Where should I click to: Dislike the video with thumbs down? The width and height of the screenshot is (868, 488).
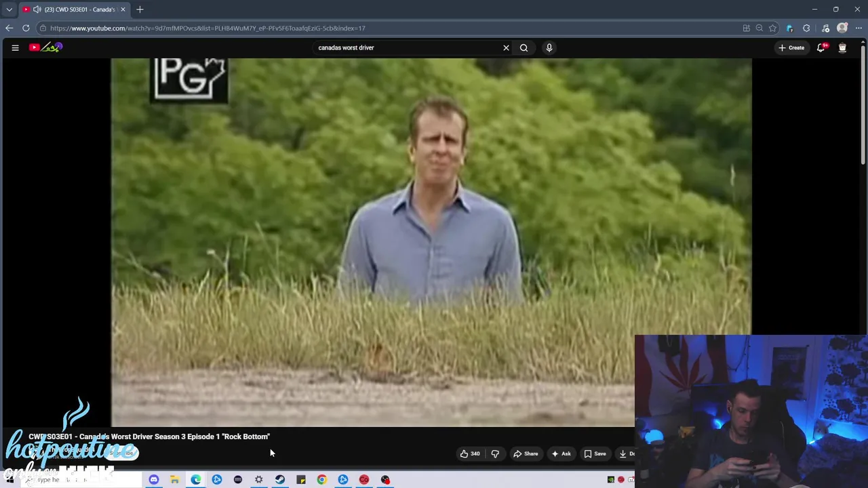pyautogui.click(x=495, y=453)
